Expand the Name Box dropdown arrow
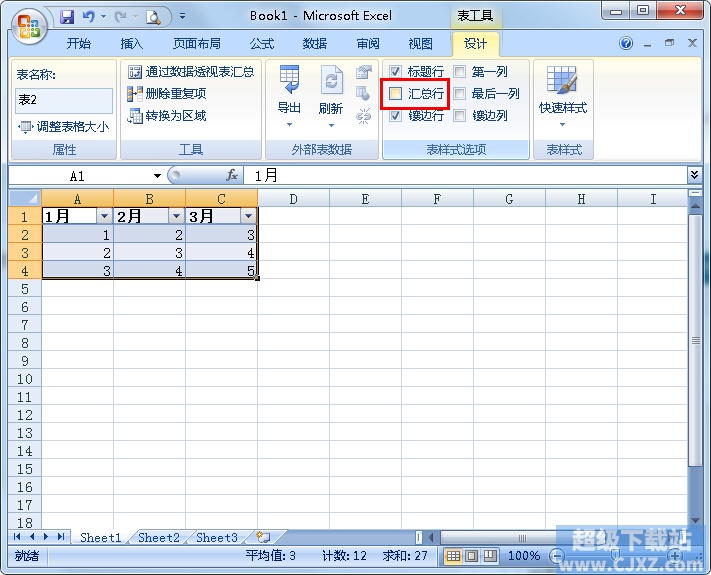Screen dimensions: 711x575 (157, 176)
